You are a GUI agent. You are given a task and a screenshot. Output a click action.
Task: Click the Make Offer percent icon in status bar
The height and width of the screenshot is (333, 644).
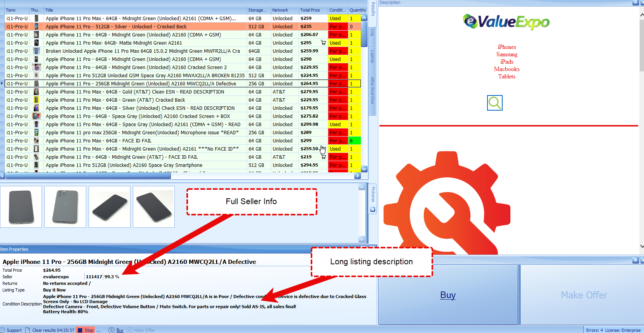click(x=130, y=330)
